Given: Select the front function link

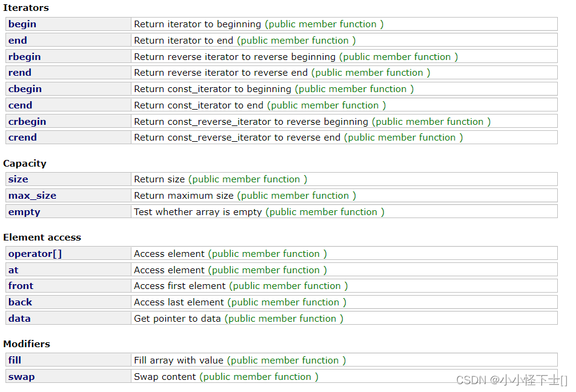Looking at the screenshot, I should [21, 286].
